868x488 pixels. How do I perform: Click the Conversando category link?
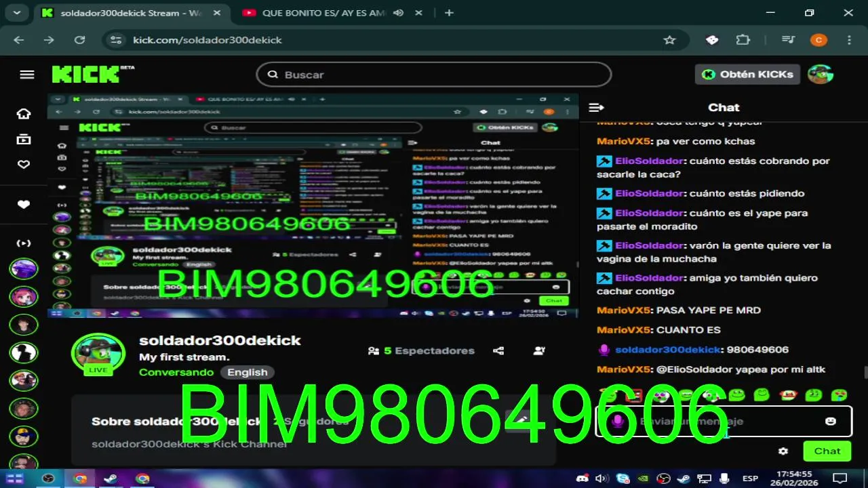176,372
